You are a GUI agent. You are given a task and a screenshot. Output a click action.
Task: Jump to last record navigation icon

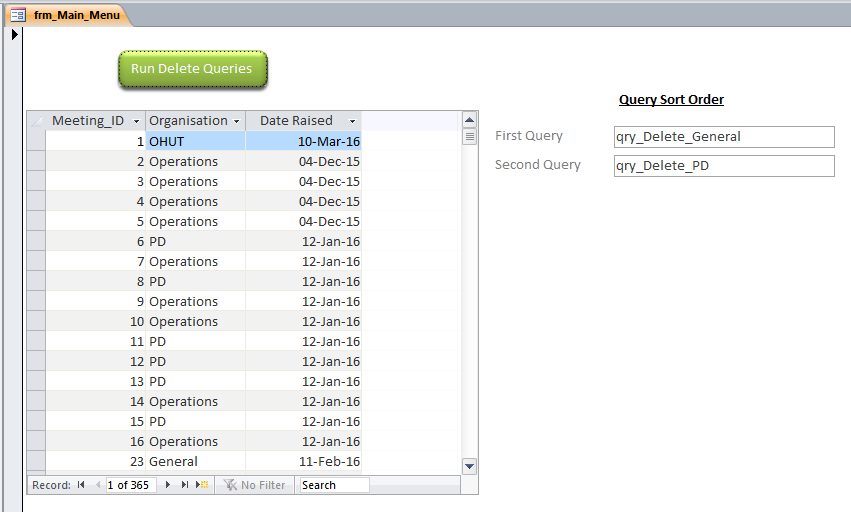185,485
